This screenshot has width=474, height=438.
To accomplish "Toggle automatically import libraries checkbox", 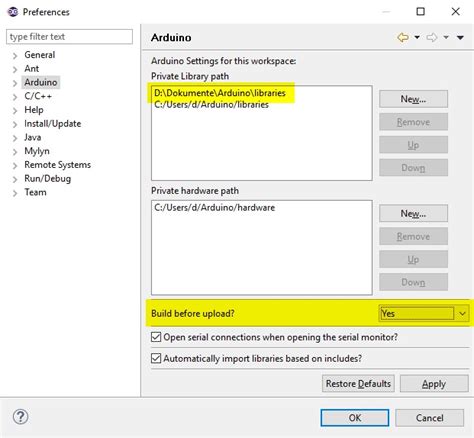I will point(156,358).
